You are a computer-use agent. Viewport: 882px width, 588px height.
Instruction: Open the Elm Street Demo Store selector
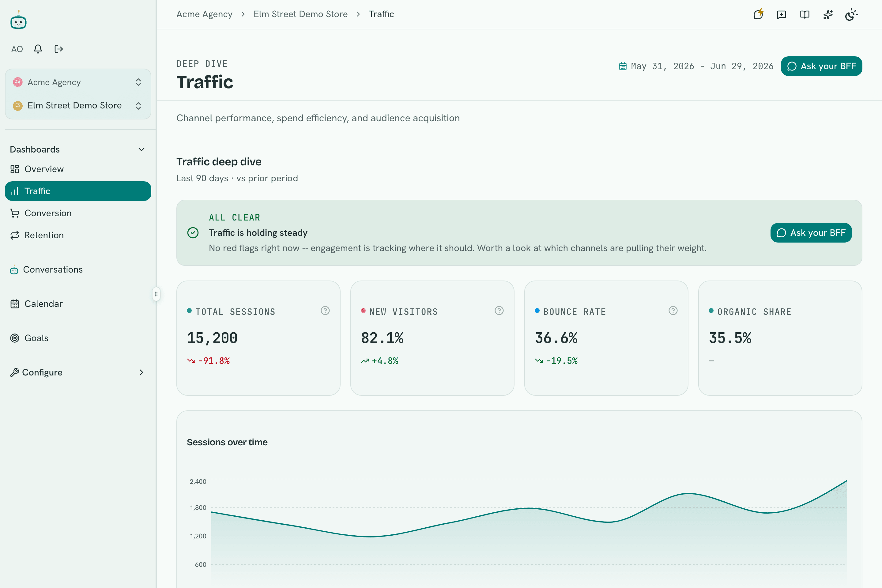tap(78, 105)
